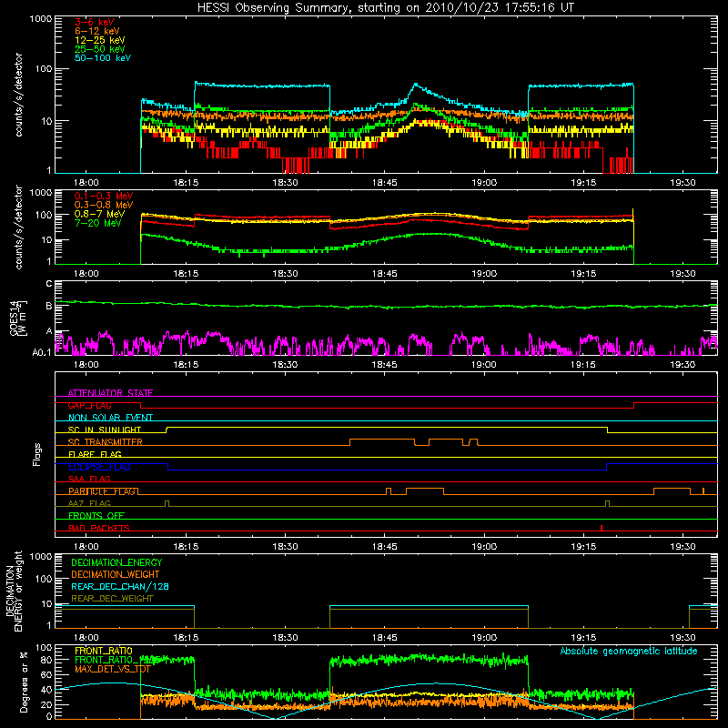Select the red 3-6 keV legend label
The width and height of the screenshot is (728, 728).
pos(94,22)
